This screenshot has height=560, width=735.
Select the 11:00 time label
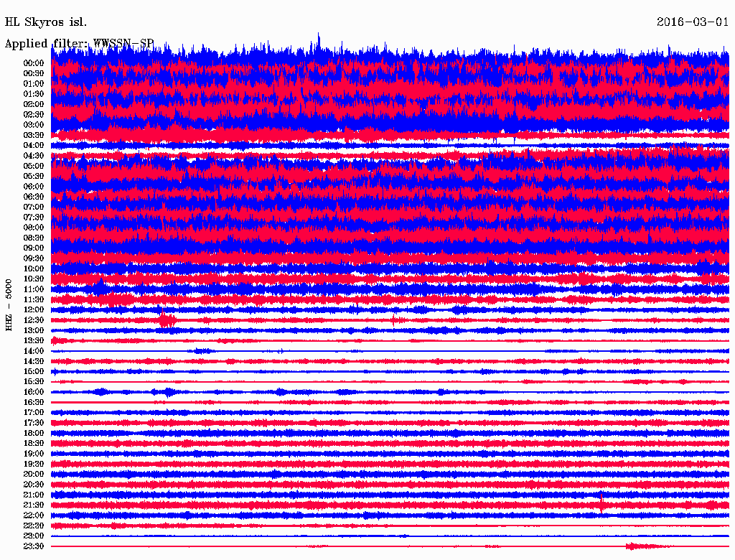pos(34,289)
